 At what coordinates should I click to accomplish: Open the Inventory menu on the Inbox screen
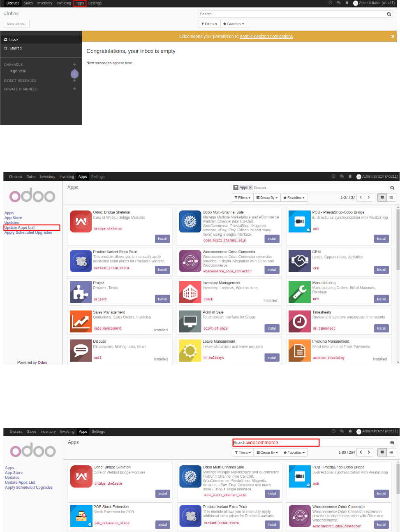tap(45, 3)
